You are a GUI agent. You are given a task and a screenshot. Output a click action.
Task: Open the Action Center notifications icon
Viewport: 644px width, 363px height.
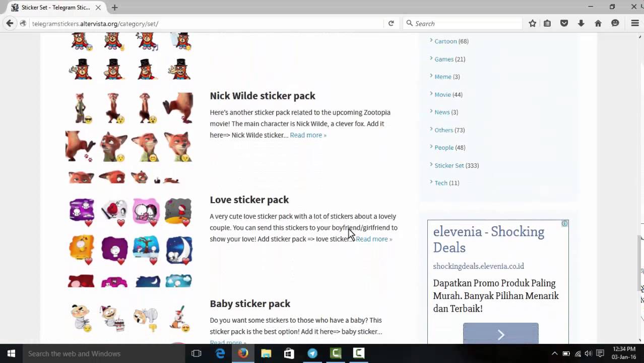tap(600, 353)
